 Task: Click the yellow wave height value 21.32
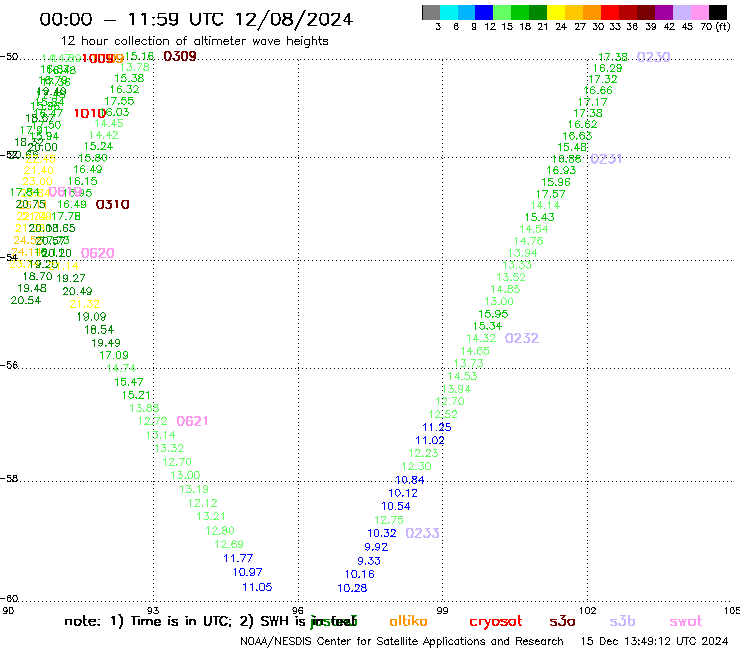tap(84, 304)
